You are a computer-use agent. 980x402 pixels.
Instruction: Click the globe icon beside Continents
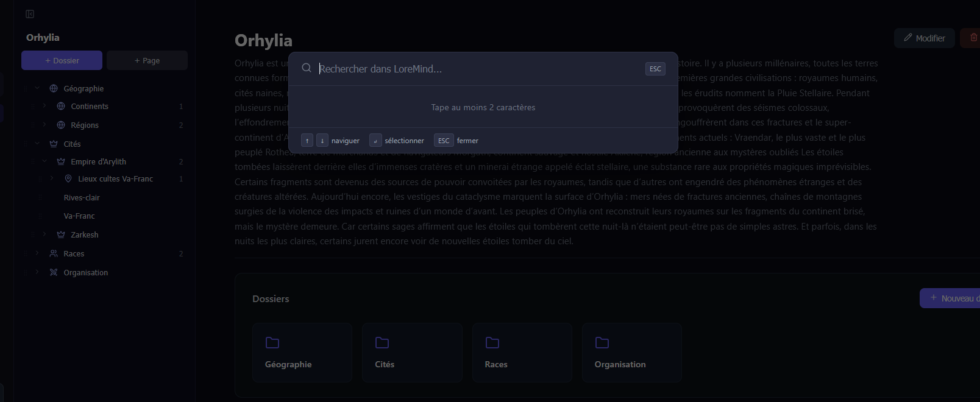click(x=61, y=106)
